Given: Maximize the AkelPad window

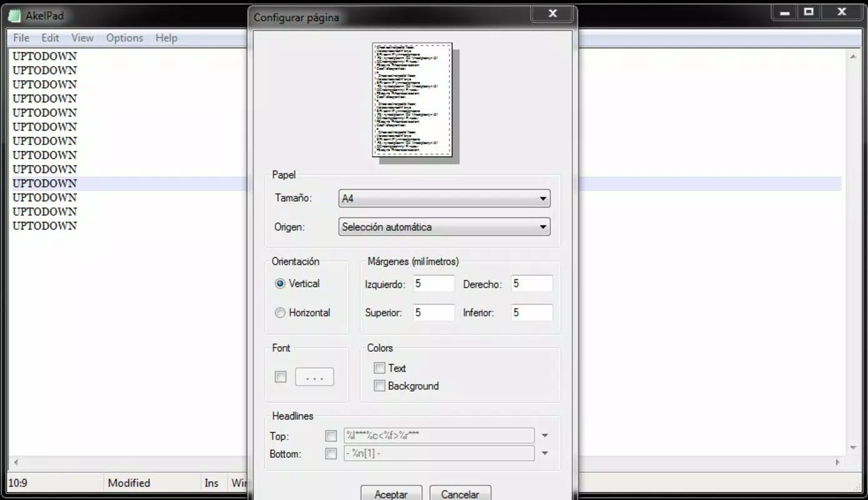Looking at the screenshot, I should 809,12.
